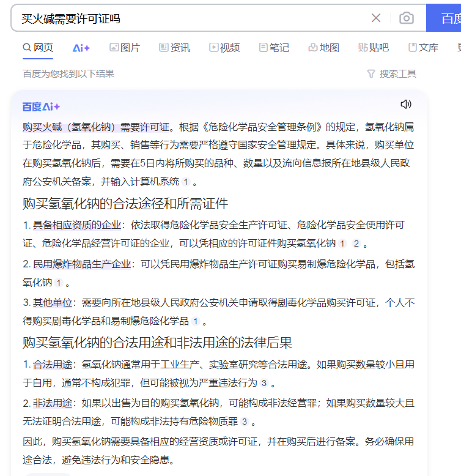Open citation 1 after 氧化钠 in item 2
461x476 pixels.
click(x=59, y=283)
